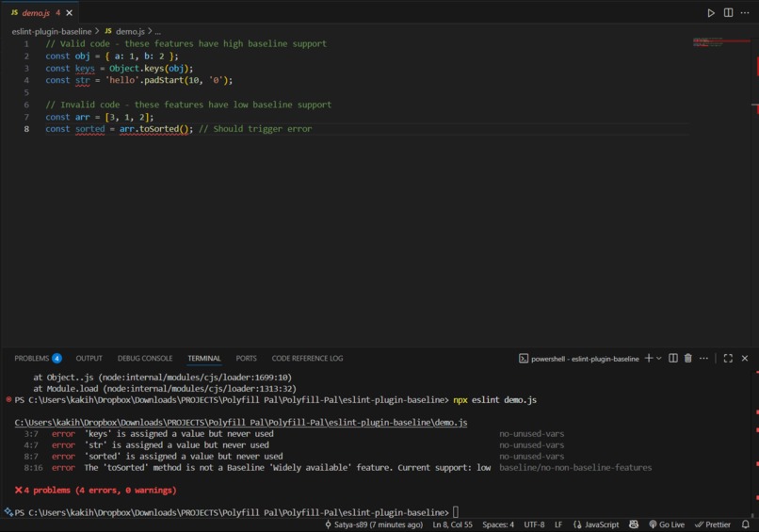Click the code minimap overview
This screenshot has width=759, height=532.
tap(720, 42)
